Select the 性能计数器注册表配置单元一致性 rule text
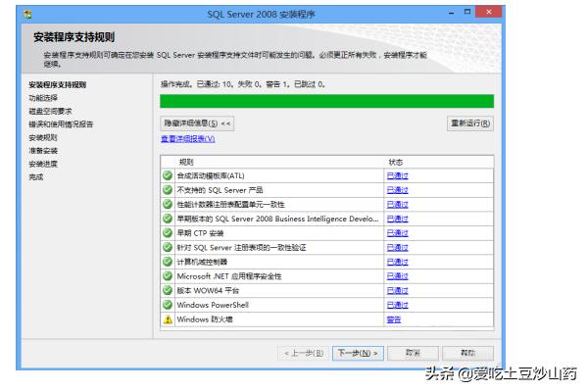588x392 pixels. click(x=230, y=205)
